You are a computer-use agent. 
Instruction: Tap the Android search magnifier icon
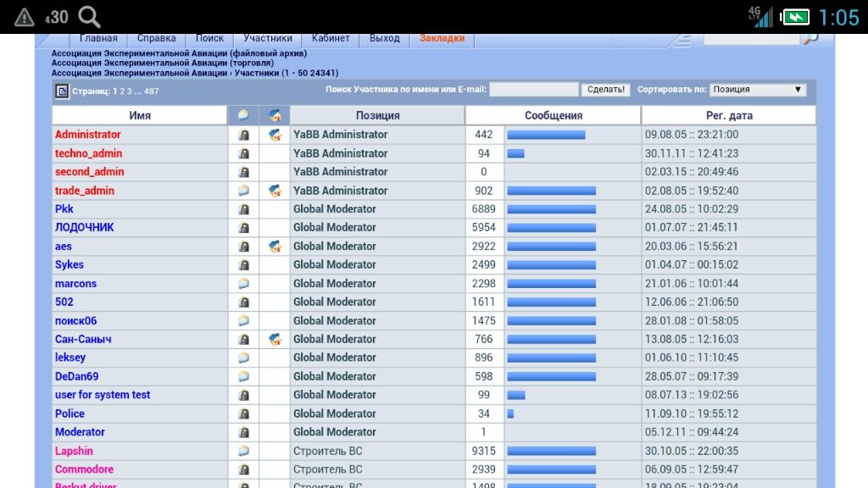88,16
